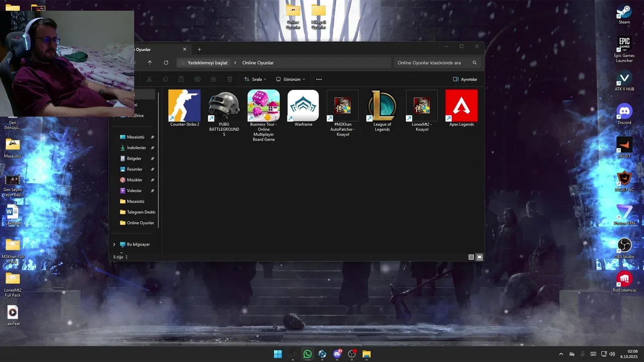The image size is (644, 362).
Task: Open Riot İstemcisi desktop shortcut
Action: pos(624,282)
